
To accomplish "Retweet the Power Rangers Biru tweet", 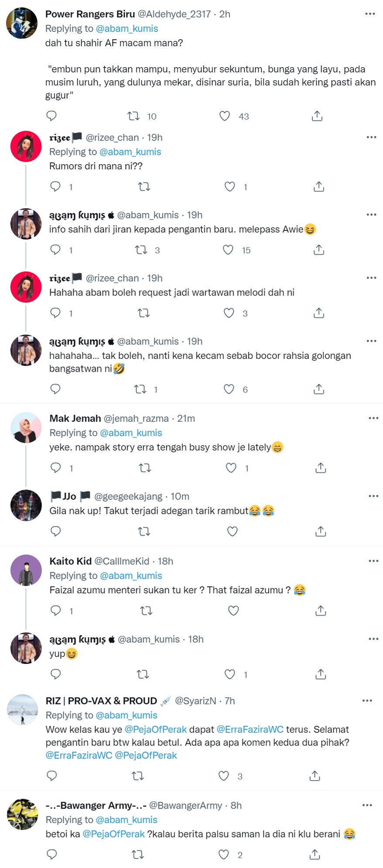I will click(133, 116).
